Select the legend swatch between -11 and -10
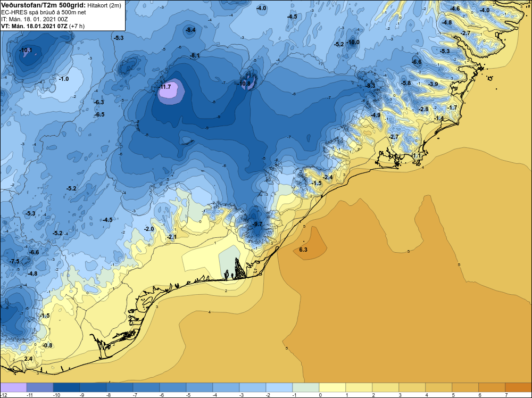Image resolution: width=532 pixels, height=398 pixels. tap(40, 387)
